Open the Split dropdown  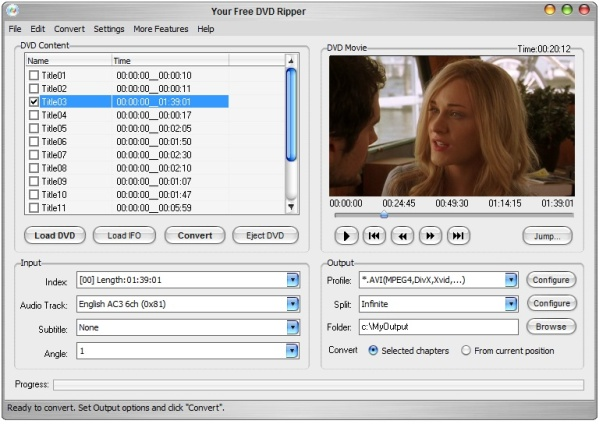point(511,304)
